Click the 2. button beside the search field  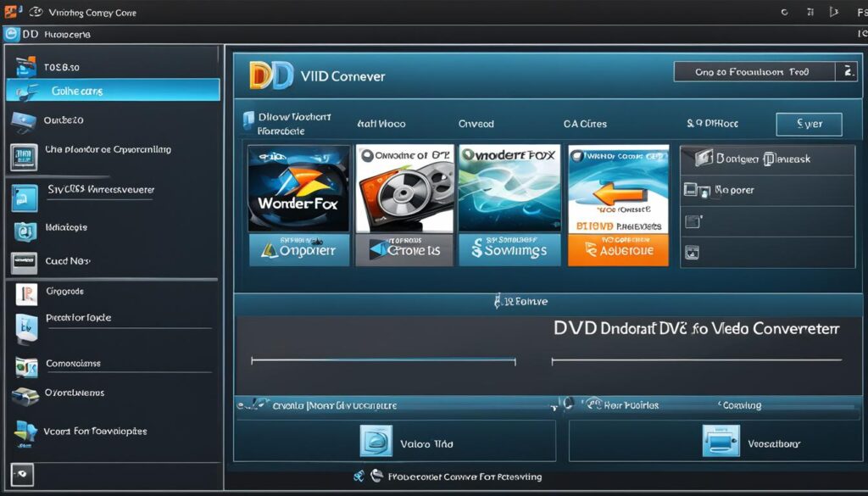(x=846, y=72)
